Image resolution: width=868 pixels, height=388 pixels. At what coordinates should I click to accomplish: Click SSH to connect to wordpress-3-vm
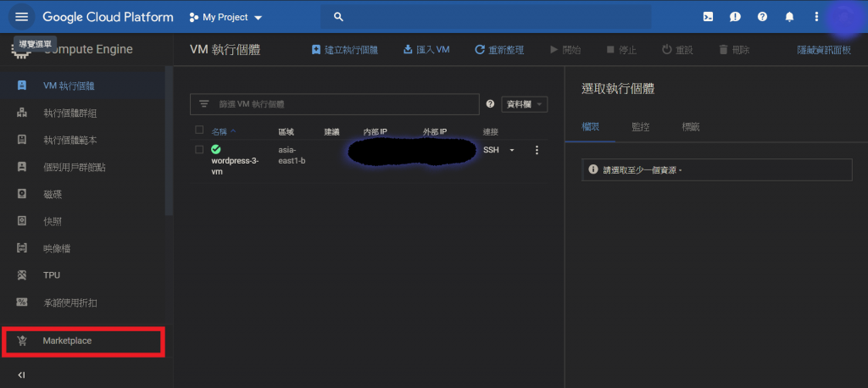[x=491, y=150]
